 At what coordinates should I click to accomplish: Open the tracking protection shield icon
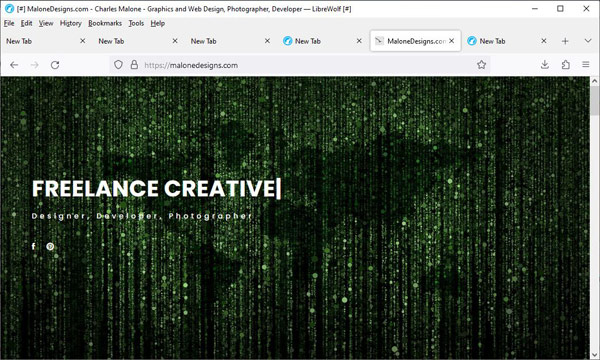coord(118,65)
